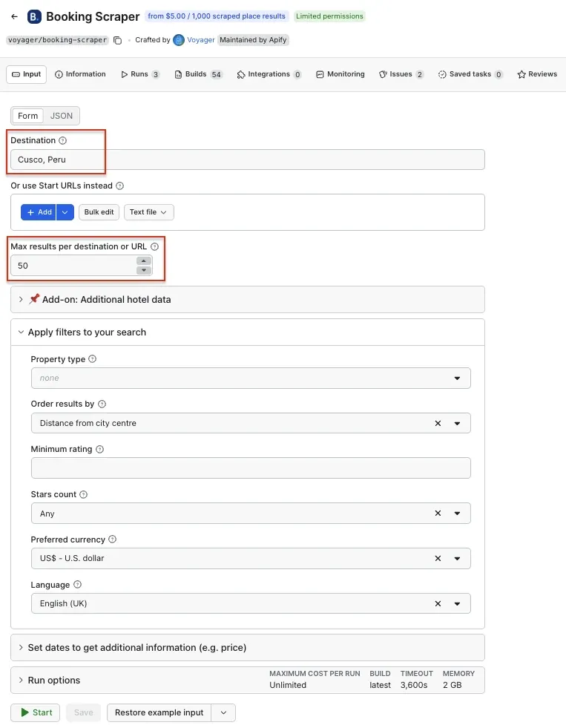Open the Monitoring tab
Viewport: 566px width, 728px height.
pyautogui.click(x=340, y=74)
